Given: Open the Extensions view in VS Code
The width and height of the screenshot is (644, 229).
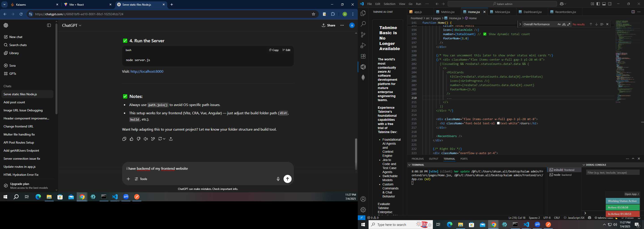Looking at the screenshot, I should tap(363, 56).
